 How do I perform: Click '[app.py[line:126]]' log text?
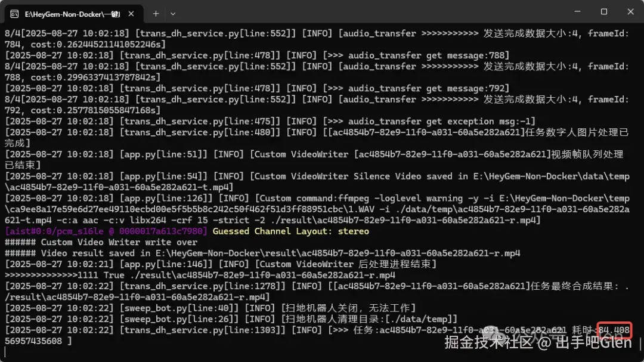click(166, 198)
